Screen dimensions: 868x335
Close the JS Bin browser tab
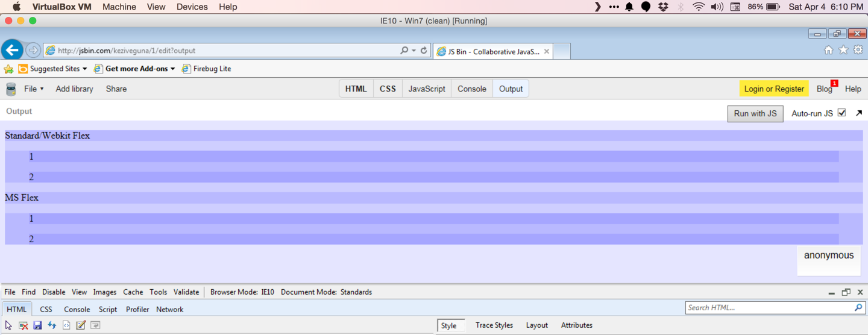point(547,52)
